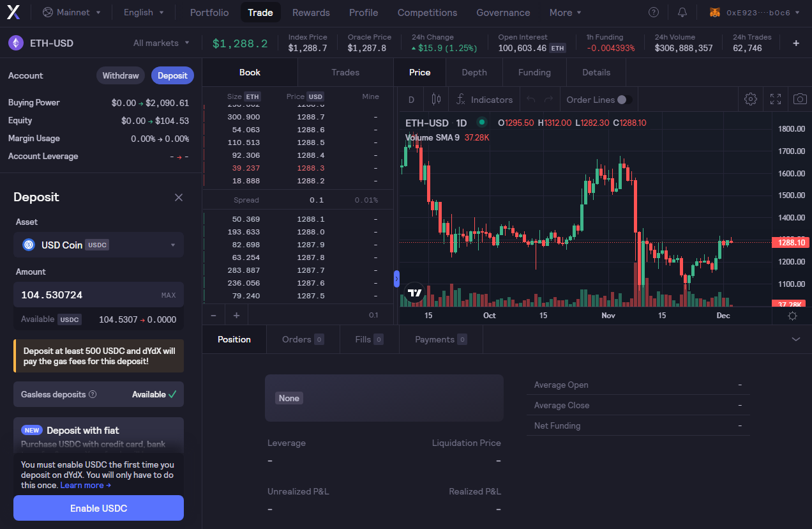Open chart settings gear icon
This screenshot has width=812, height=529.
click(x=751, y=99)
